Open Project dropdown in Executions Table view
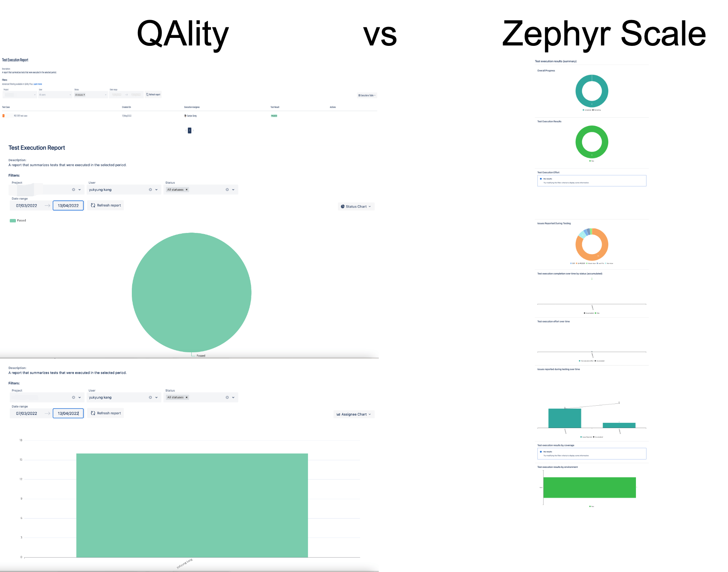Screen dimensions: 728x572 coord(20,95)
